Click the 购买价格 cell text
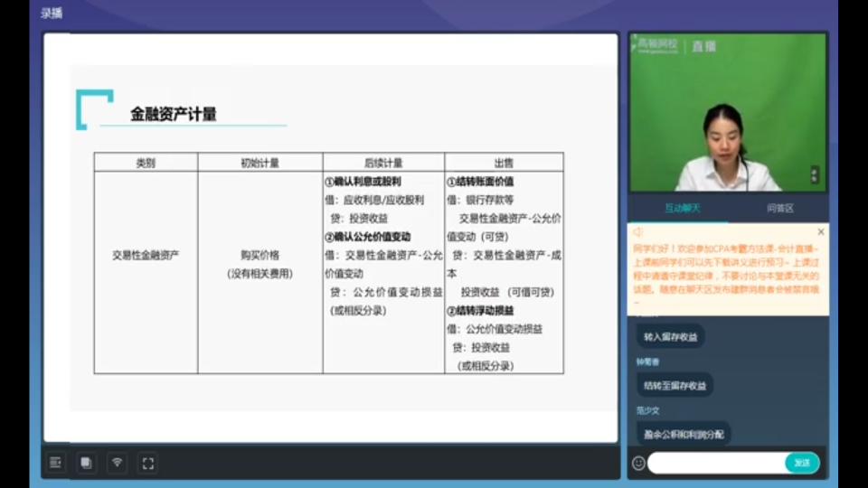The width and height of the screenshot is (868, 488). [260, 255]
